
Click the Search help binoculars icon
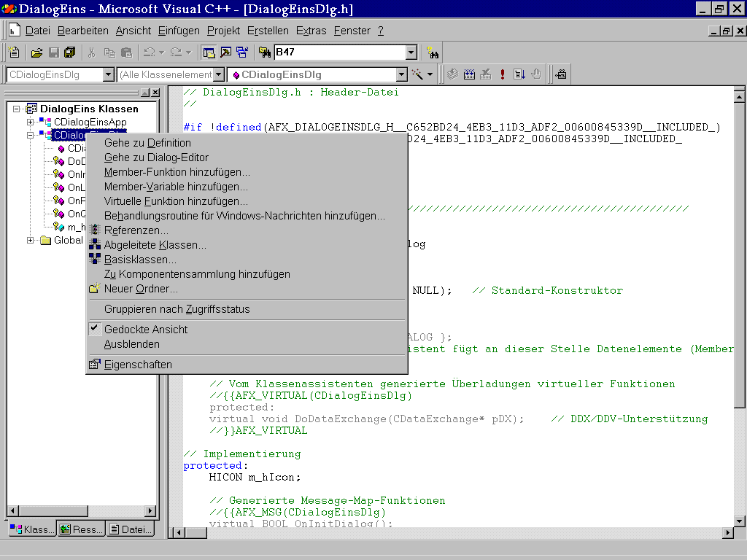click(x=433, y=52)
